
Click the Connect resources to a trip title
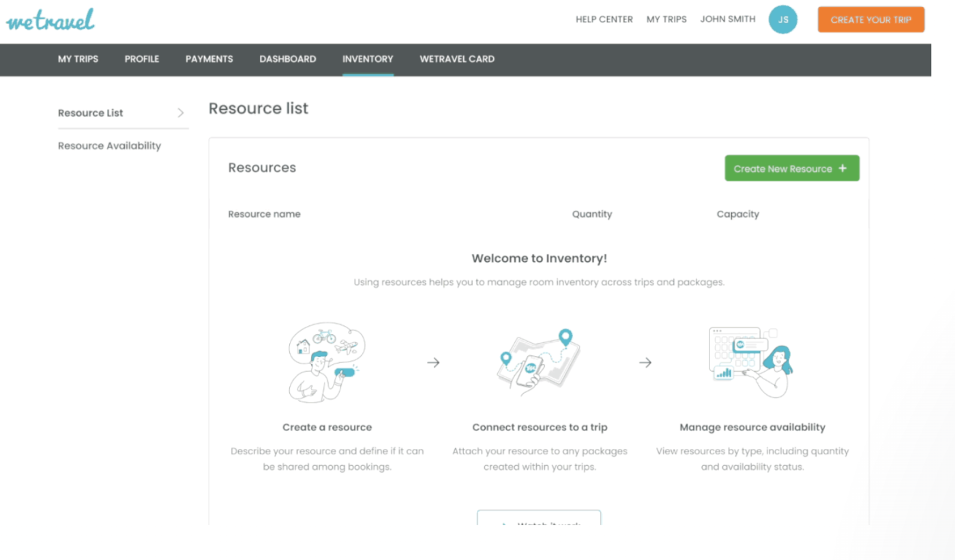click(x=540, y=428)
